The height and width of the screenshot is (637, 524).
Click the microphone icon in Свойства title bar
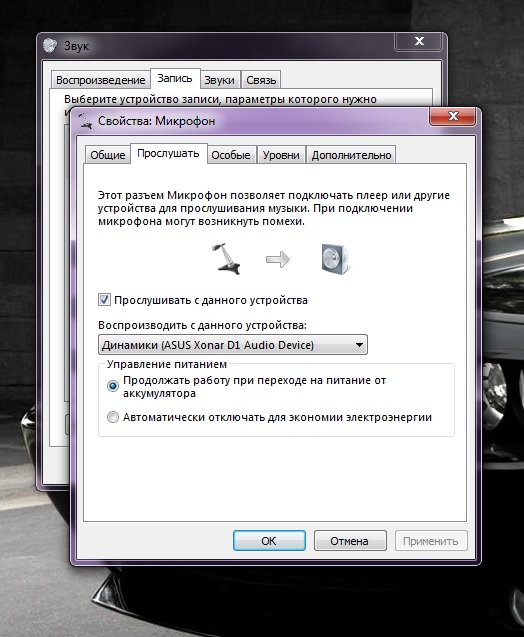(x=85, y=121)
